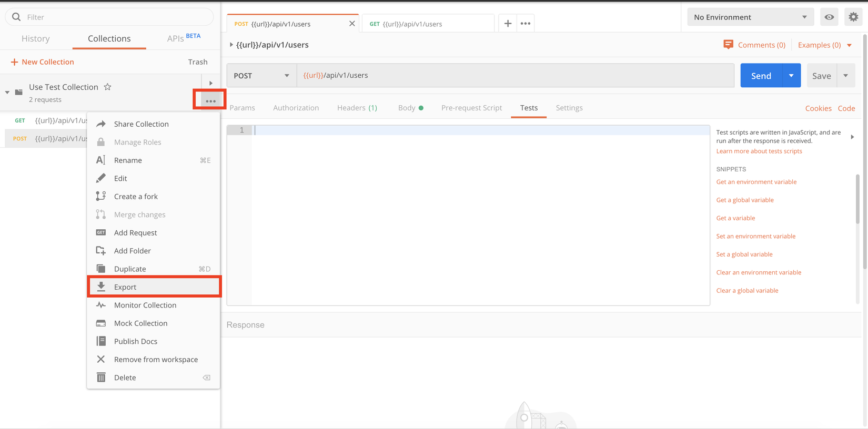Click the search magnifier icon in Filter
Screen dimensions: 868x429
(16, 17)
